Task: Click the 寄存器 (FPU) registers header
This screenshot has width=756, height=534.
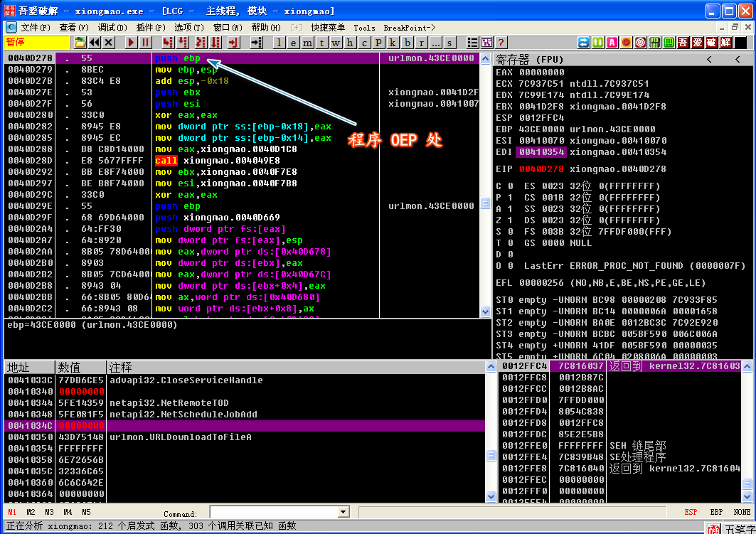Action: tap(529, 60)
